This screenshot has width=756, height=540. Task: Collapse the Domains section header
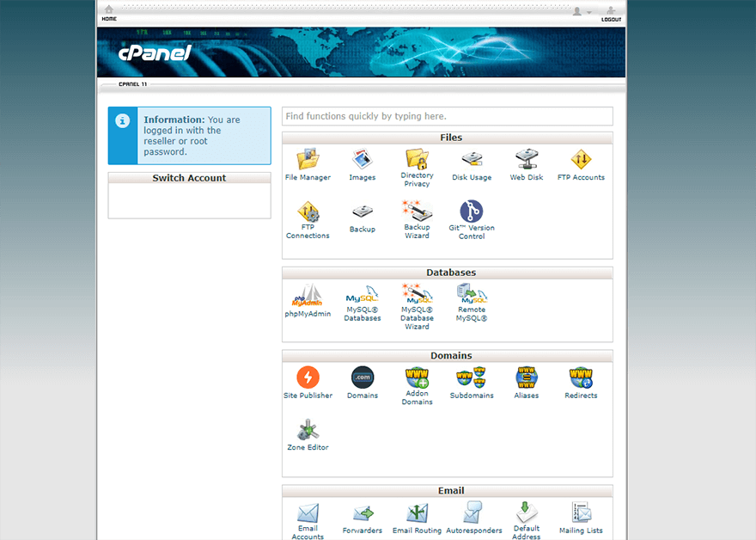(x=448, y=356)
